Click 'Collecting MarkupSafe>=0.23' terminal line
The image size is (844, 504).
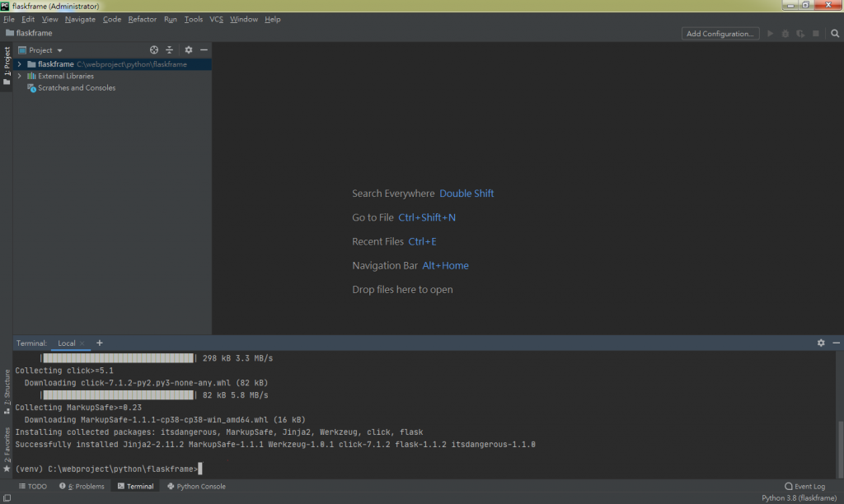click(78, 407)
